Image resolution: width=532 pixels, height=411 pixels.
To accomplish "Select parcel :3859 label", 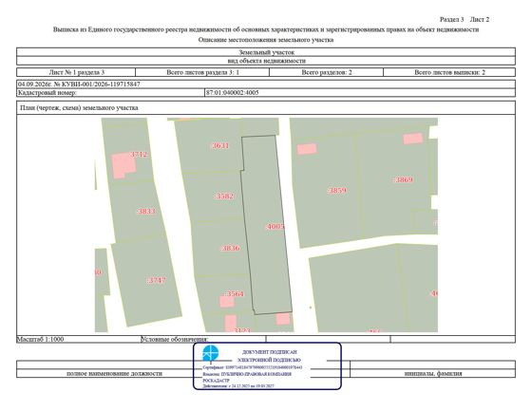I will pyautogui.click(x=336, y=190).
